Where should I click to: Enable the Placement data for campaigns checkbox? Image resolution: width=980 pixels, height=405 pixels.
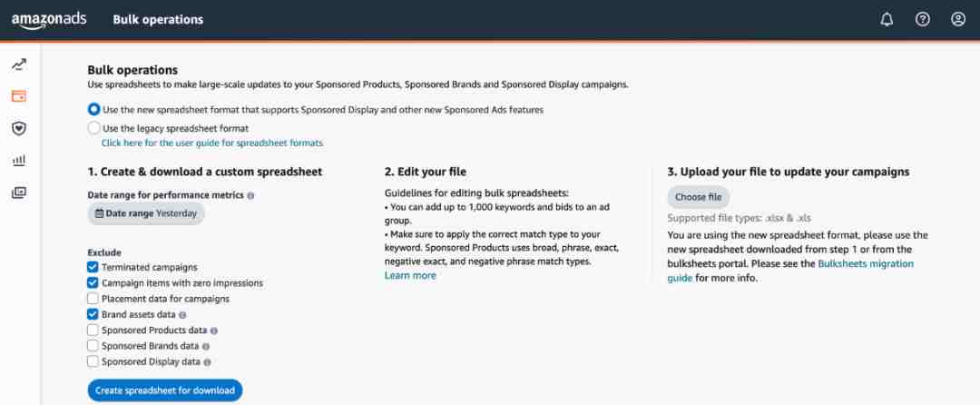pyautogui.click(x=93, y=299)
